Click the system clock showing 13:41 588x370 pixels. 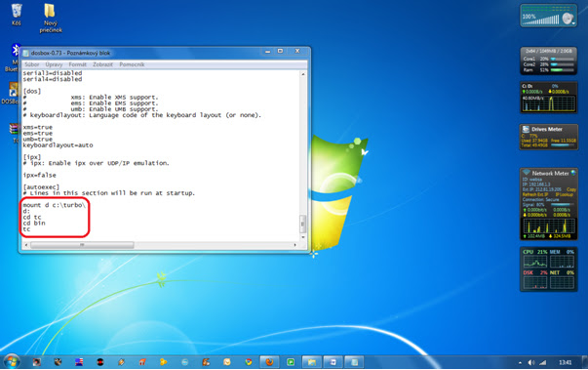tap(566, 362)
